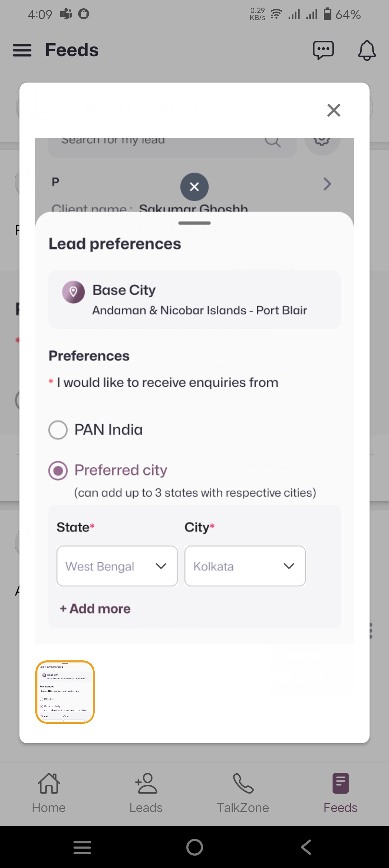Open the chat messages icon
Viewport: 389px width, 868px height.
[323, 50]
